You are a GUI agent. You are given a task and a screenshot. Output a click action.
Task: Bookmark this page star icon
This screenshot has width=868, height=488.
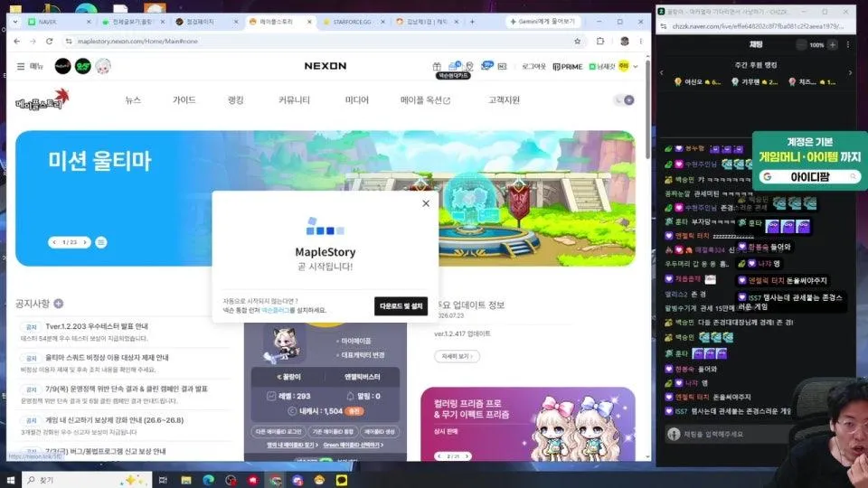point(578,41)
